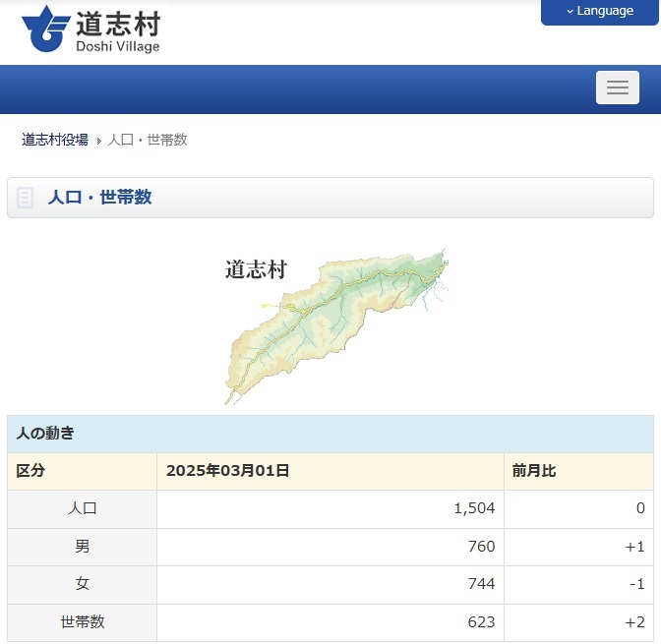Click the 人の動き table section header

tap(45, 433)
